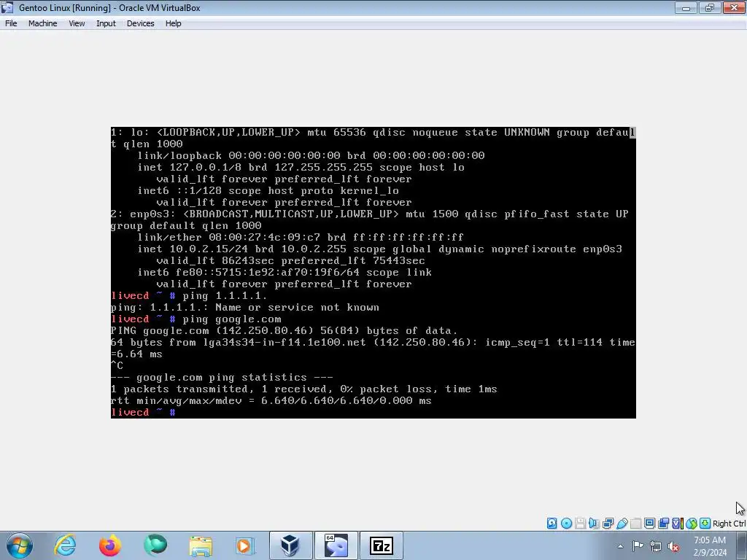Open the green swirl browser taskbar icon
Viewport: 747px width, 560px height.
coord(155,545)
